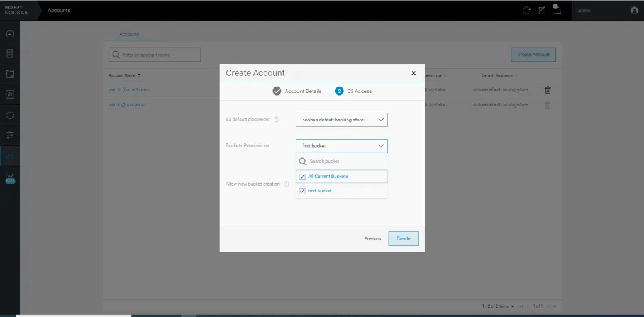Click the Previous button
Viewport: 644px width, 317px height.
point(373,238)
